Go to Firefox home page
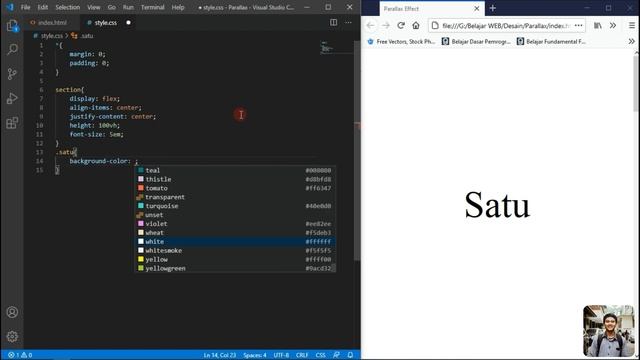Screen dimensions: 640x360 click(416, 25)
